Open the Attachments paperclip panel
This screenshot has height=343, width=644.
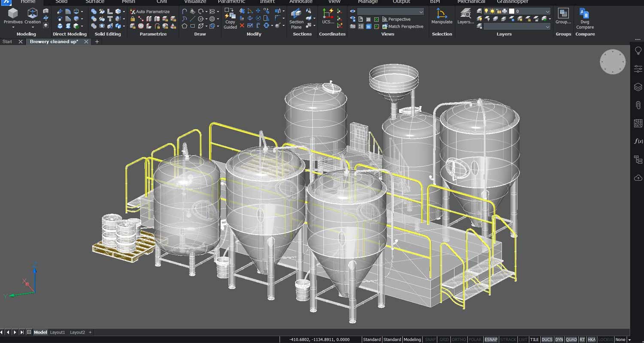(x=638, y=105)
